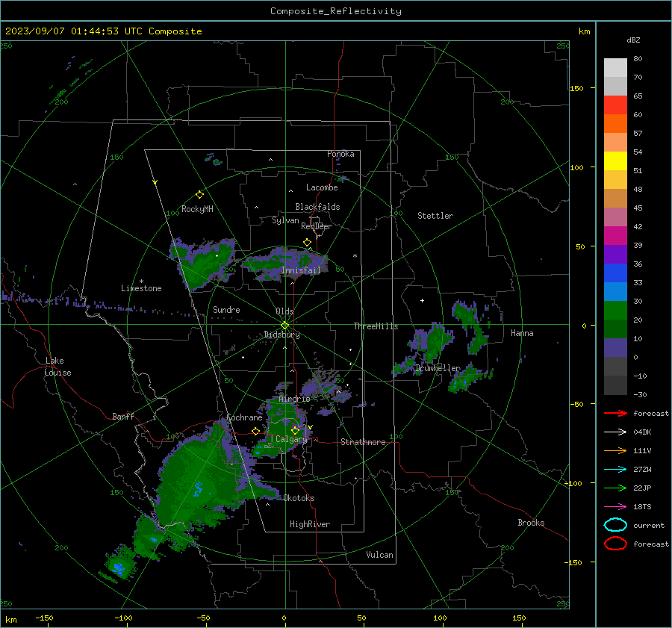The image size is (672, 628).
Task: Click the Sylvan label on map
Action: (x=285, y=220)
